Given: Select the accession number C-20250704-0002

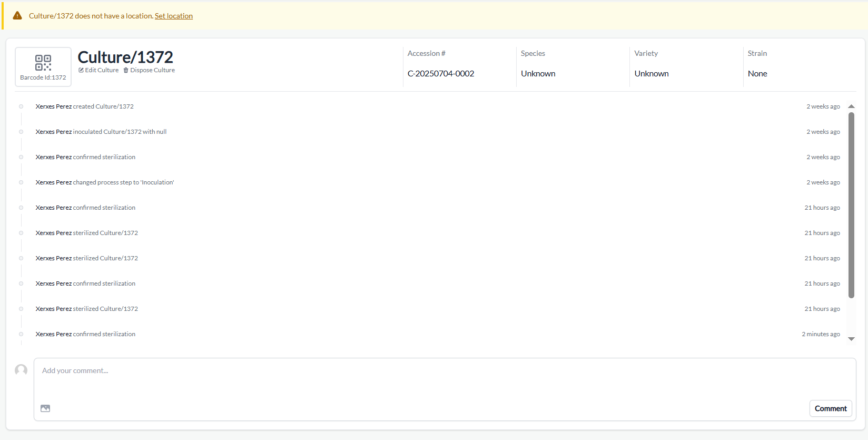Looking at the screenshot, I should coord(441,74).
